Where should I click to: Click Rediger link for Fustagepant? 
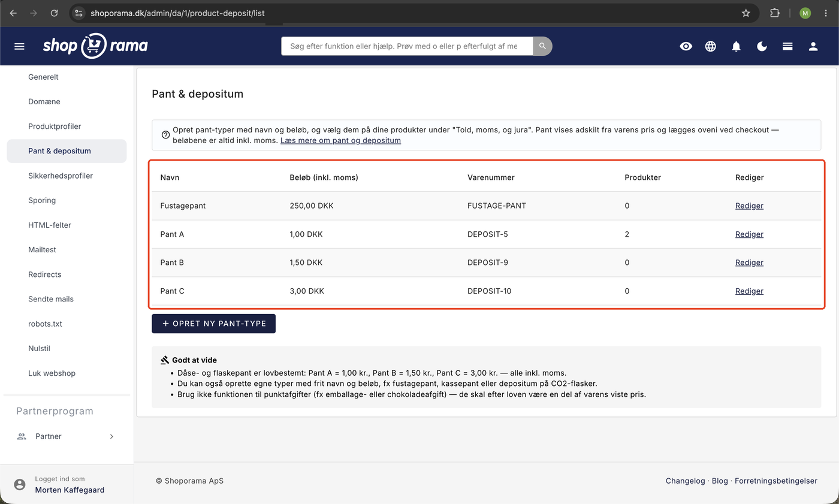pyautogui.click(x=749, y=206)
